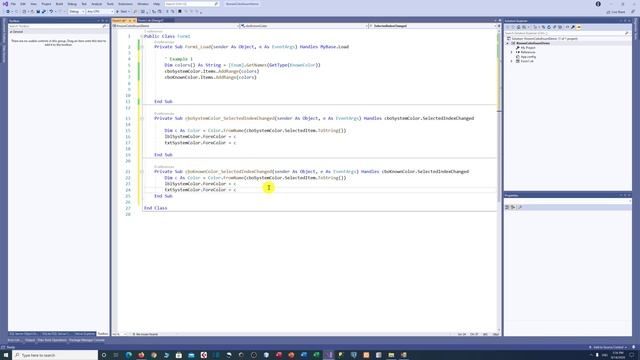Open the Error List tab
Screen dimensions: 640x360
pyautogui.click(x=14, y=340)
